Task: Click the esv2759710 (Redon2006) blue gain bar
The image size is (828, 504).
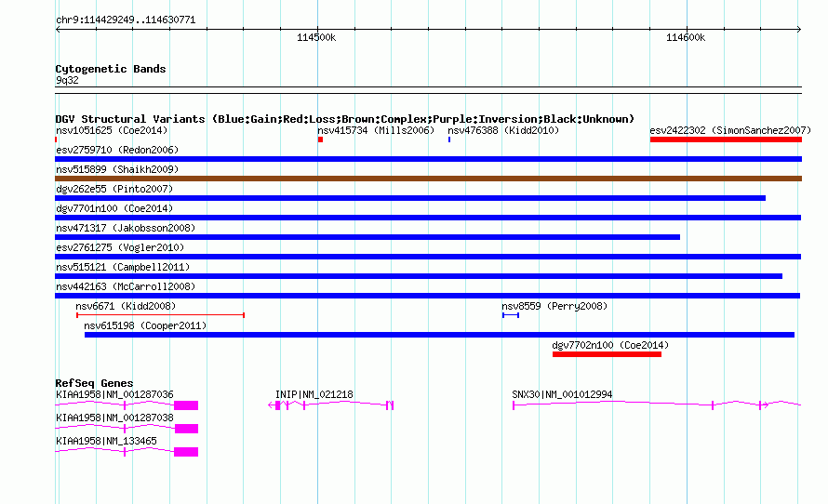Action: tap(428, 159)
